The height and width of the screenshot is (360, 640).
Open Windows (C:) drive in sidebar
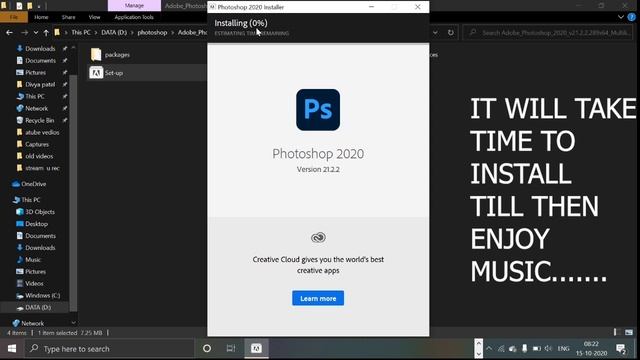42,296
